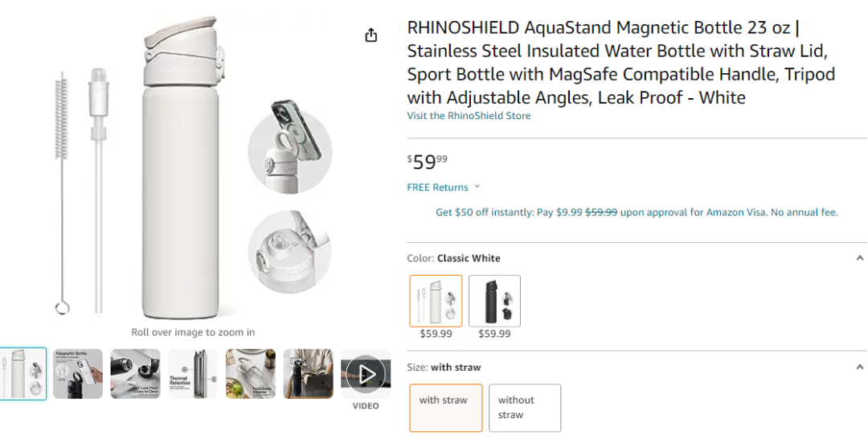Open the Magnetic Bottle feature thumbnail
Image resolution: width=868 pixels, height=440 pixels.
point(78,374)
